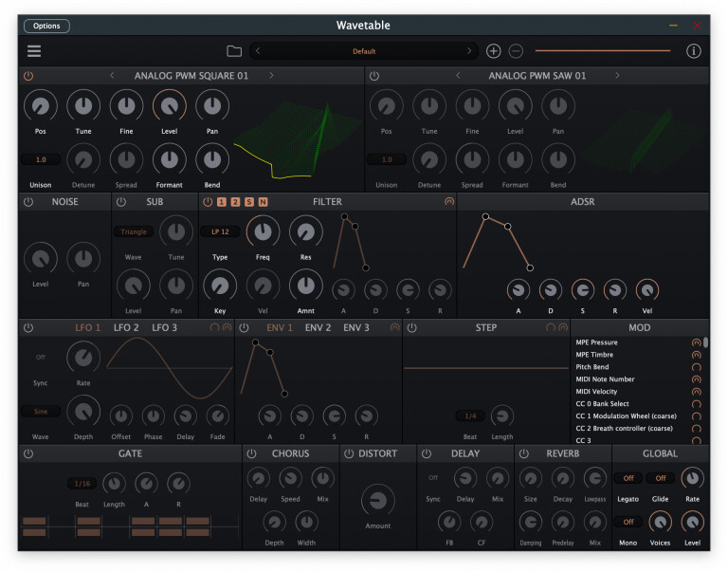The height and width of the screenshot is (572, 728).
Task: Open the hamburger menu icon
Action: coord(34,51)
